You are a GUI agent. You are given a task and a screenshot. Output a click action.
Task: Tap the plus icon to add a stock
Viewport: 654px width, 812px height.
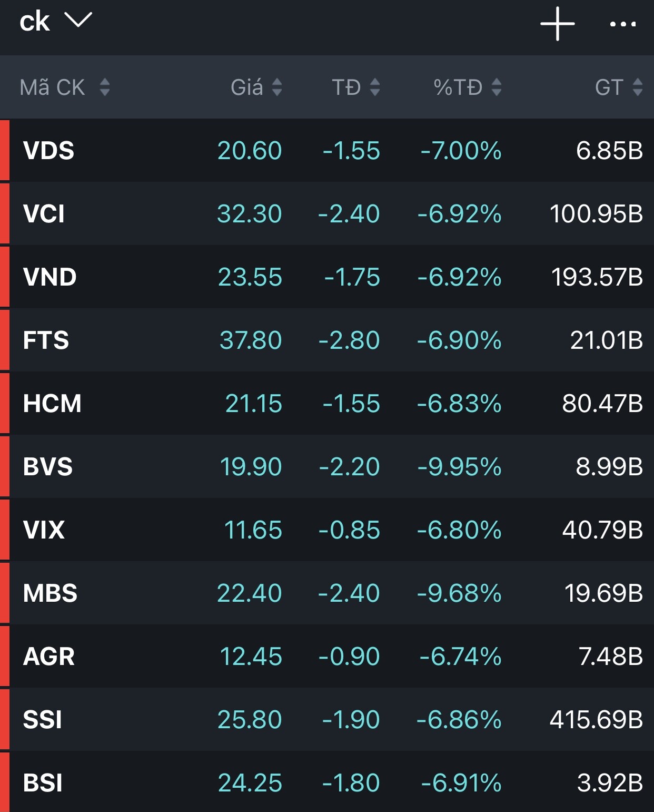tap(557, 24)
